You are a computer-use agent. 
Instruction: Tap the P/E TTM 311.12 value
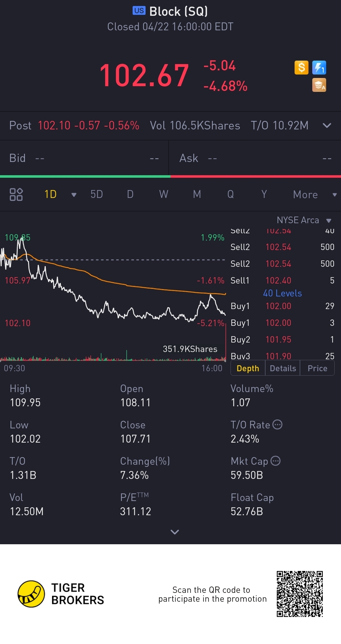pyautogui.click(x=135, y=511)
